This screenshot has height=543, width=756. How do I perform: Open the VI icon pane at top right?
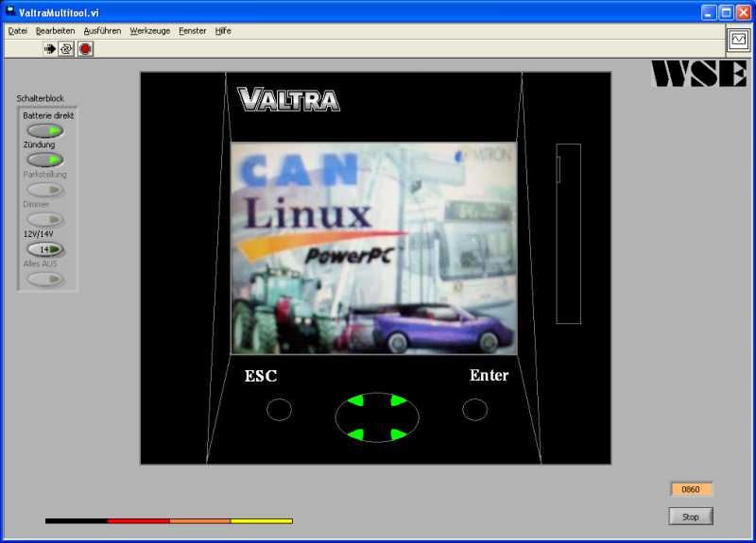pyautogui.click(x=738, y=40)
